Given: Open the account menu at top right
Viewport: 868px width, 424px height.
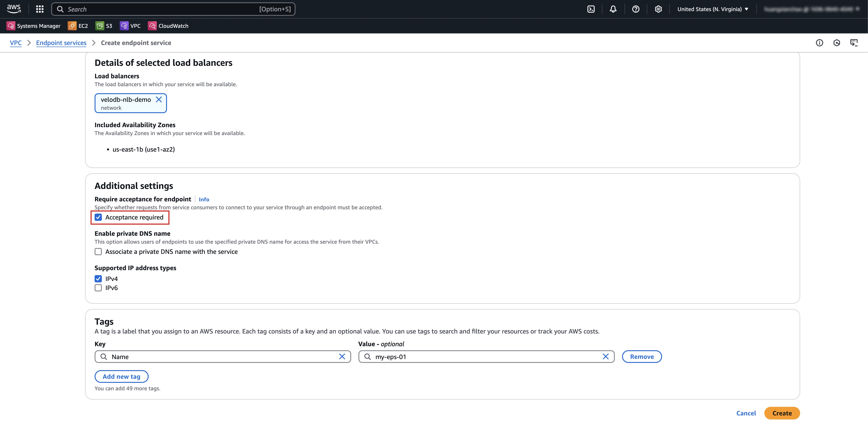Looking at the screenshot, I should click(x=812, y=9).
